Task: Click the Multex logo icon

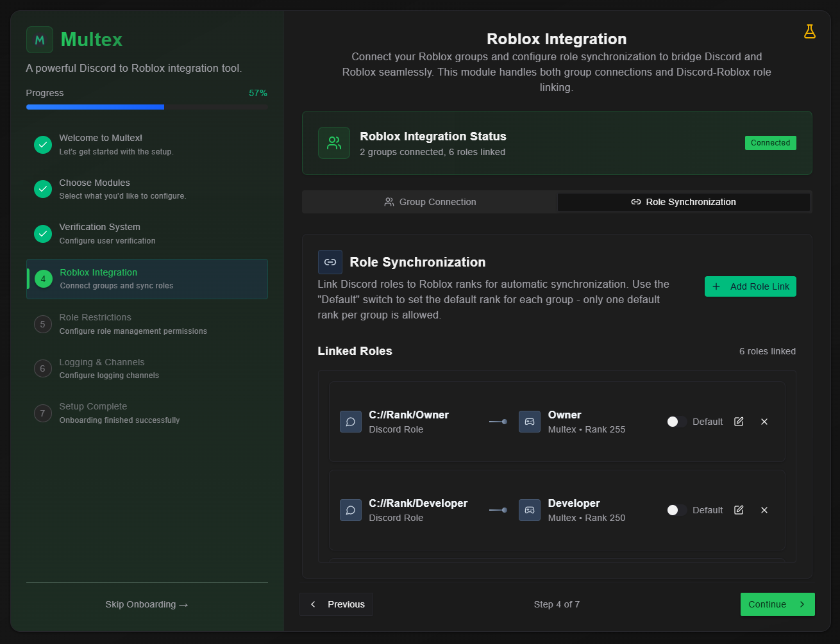Action: 40,40
